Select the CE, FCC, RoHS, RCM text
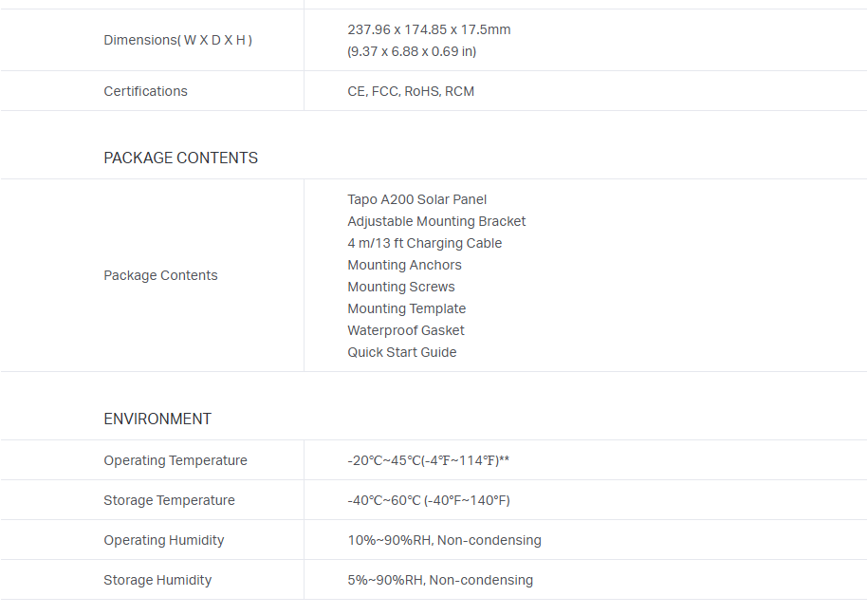This screenshot has height=615, width=868. (x=411, y=91)
